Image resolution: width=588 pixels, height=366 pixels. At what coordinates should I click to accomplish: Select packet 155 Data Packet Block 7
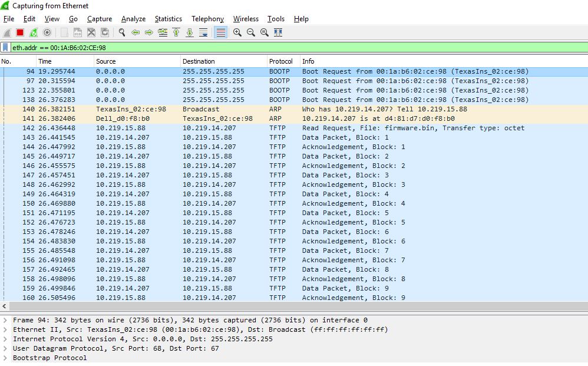pyautogui.click(x=294, y=250)
